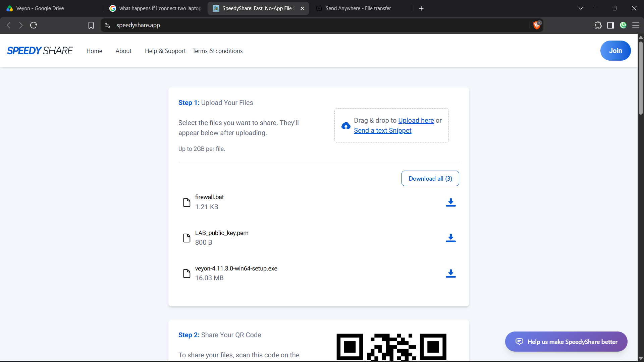644x362 pixels.
Task: Click veyon-4.11.3.0-win64-setup.exe file name
Action: point(236,268)
